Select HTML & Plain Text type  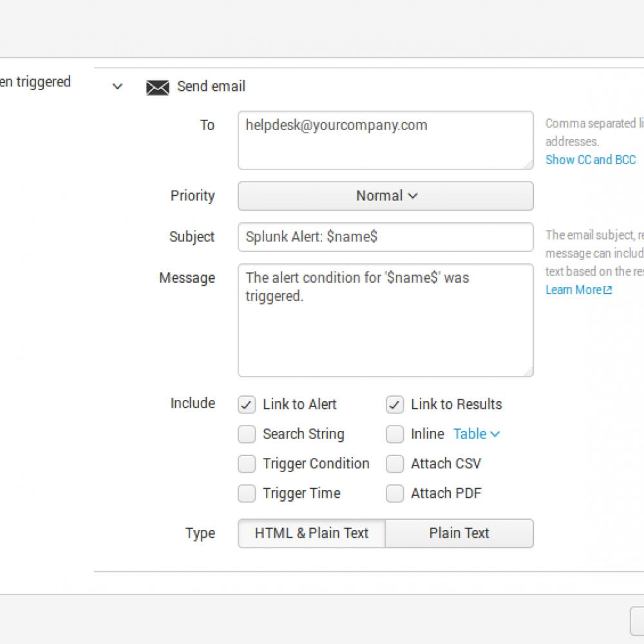pyautogui.click(x=312, y=533)
